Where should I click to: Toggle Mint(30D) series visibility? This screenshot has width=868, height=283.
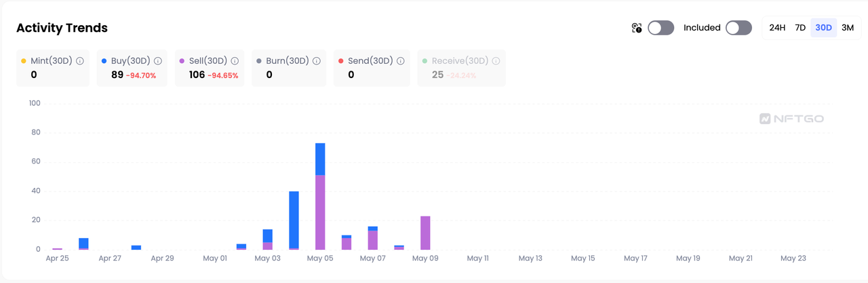pyautogui.click(x=53, y=68)
